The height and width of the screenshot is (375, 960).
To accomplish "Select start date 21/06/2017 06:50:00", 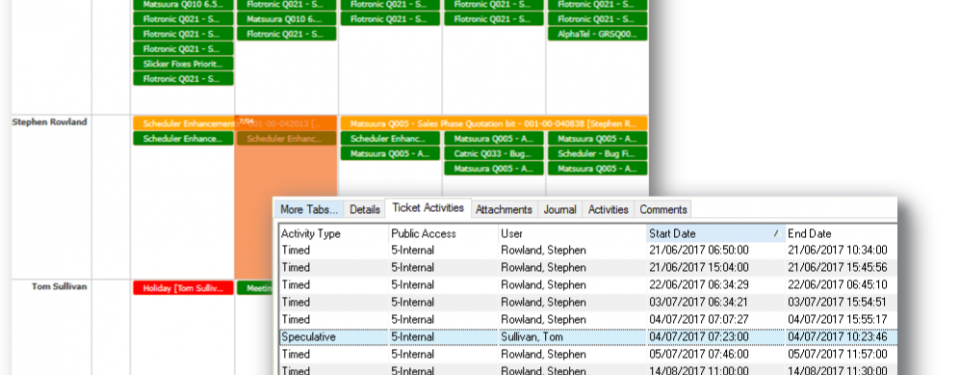I will coord(698,250).
